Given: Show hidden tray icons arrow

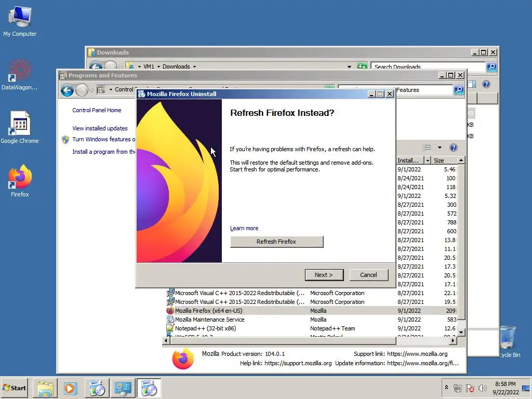Looking at the screenshot, I should click(446, 388).
